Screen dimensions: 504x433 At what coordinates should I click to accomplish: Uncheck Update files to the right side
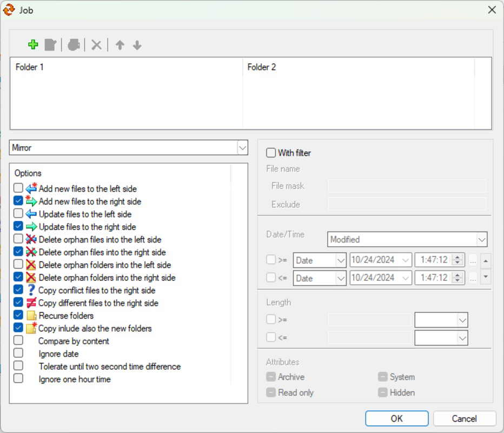tap(18, 226)
